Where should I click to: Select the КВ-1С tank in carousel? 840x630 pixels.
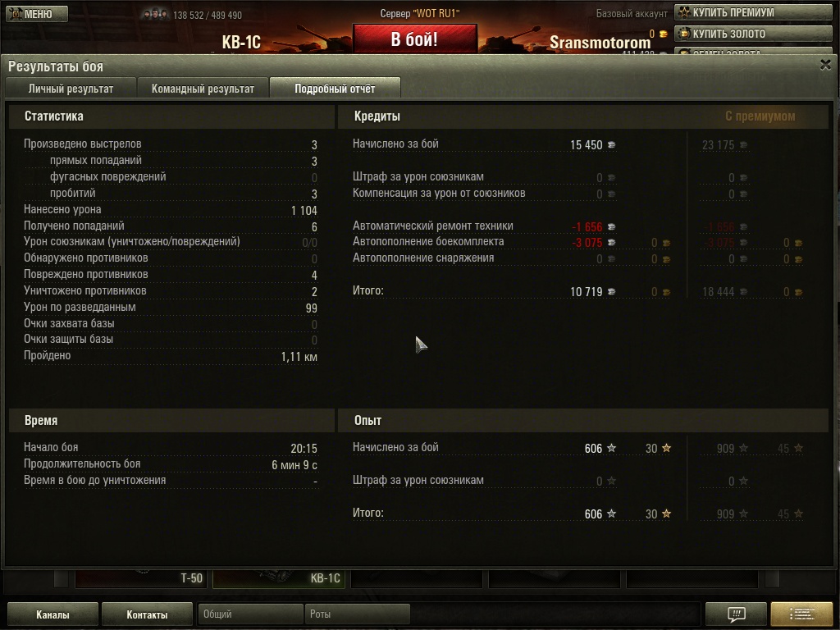click(x=279, y=578)
